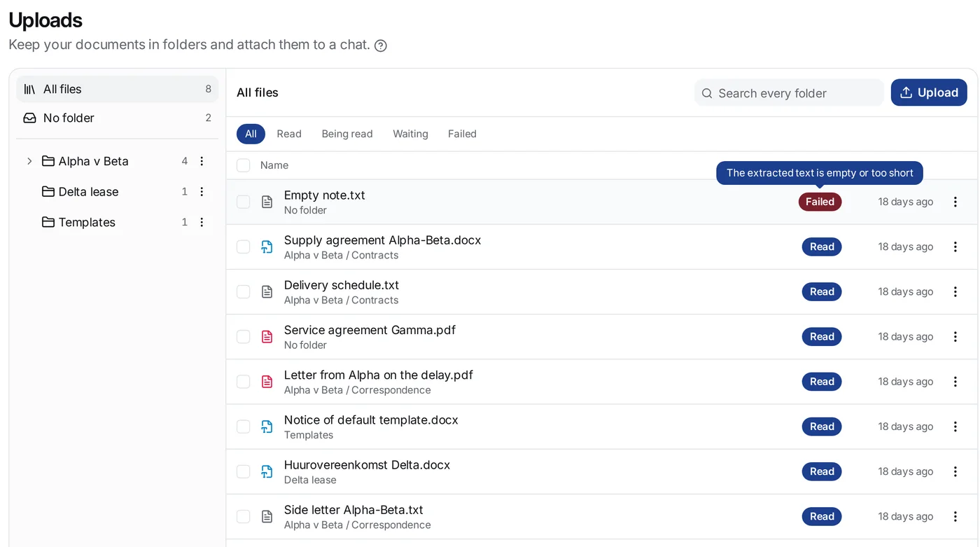Click the Upload button

[x=929, y=92]
